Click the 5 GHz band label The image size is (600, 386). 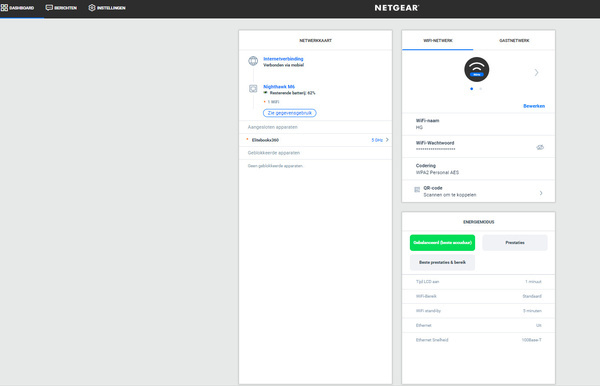pyautogui.click(x=377, y=140)
